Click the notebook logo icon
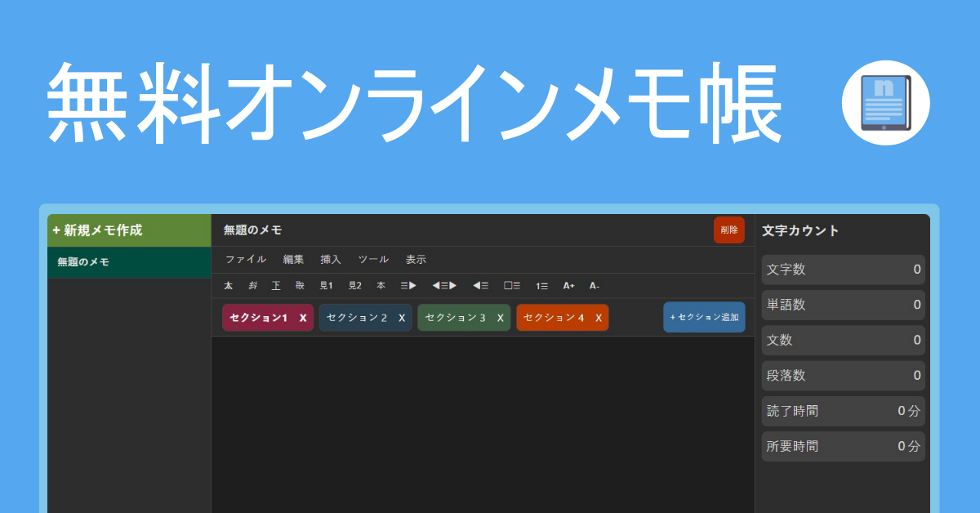Image resolution: width=980 pixels, height=513 pixels. tap(886, 102)
